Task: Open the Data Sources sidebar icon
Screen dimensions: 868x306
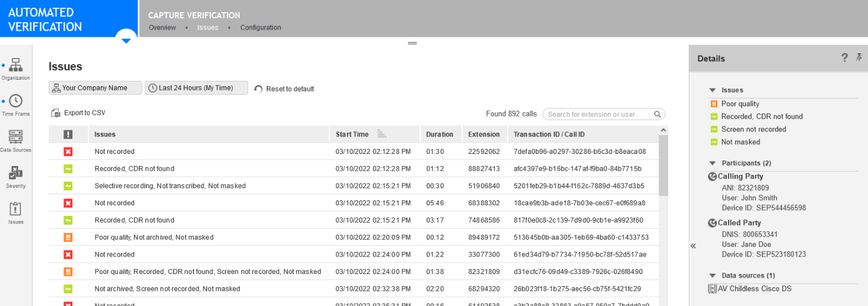Action: tap(16, 138)
